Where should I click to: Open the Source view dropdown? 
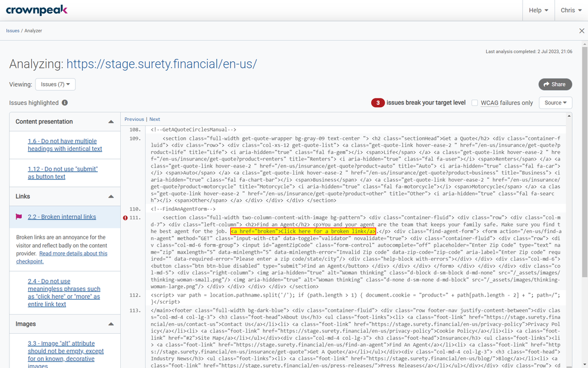[556, 103]
